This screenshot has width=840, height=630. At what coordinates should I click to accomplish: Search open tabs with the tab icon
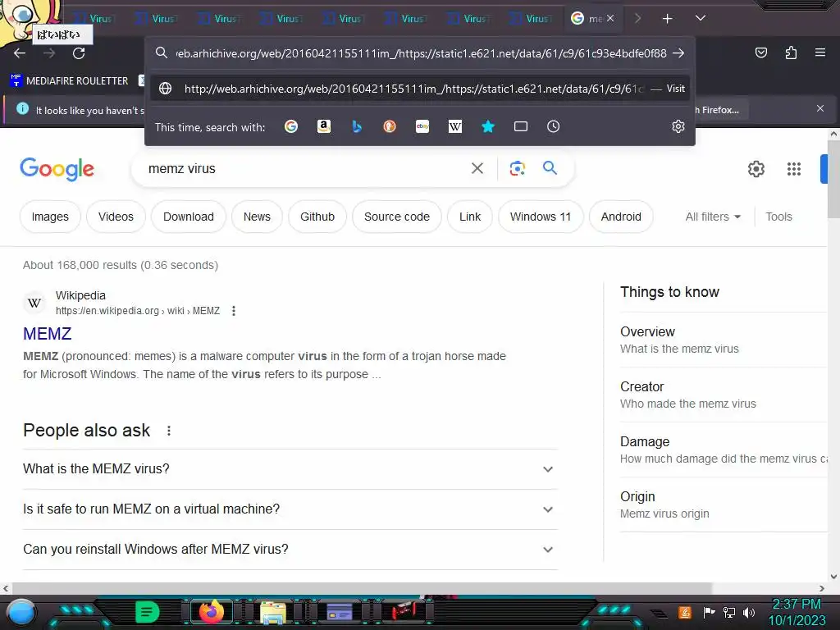pos(521,126)
